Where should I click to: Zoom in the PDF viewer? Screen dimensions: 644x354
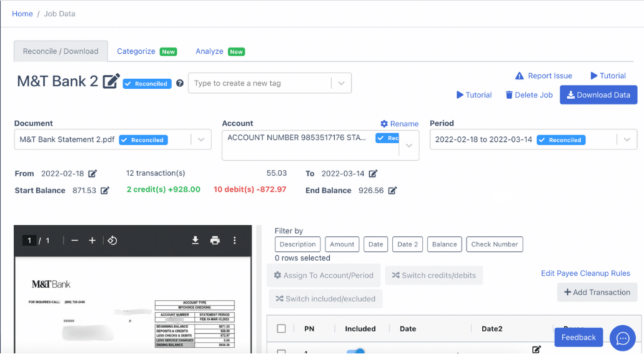tap(92, 241)
